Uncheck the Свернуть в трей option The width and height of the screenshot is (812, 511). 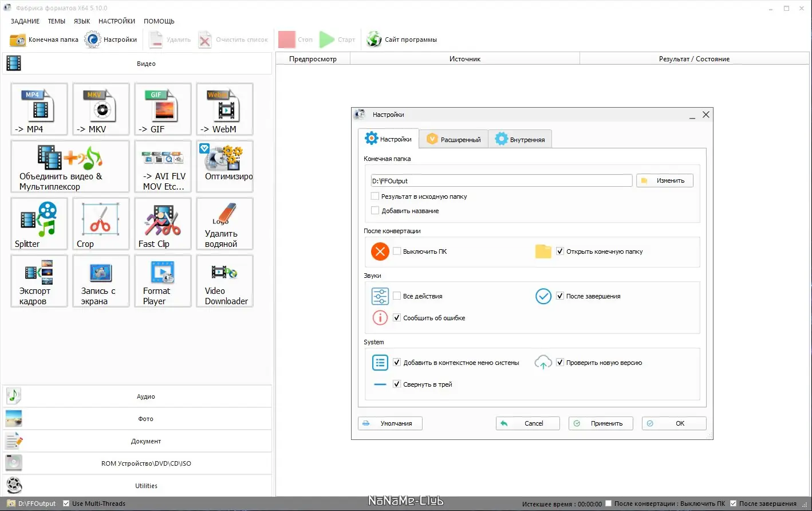point(397,384)
